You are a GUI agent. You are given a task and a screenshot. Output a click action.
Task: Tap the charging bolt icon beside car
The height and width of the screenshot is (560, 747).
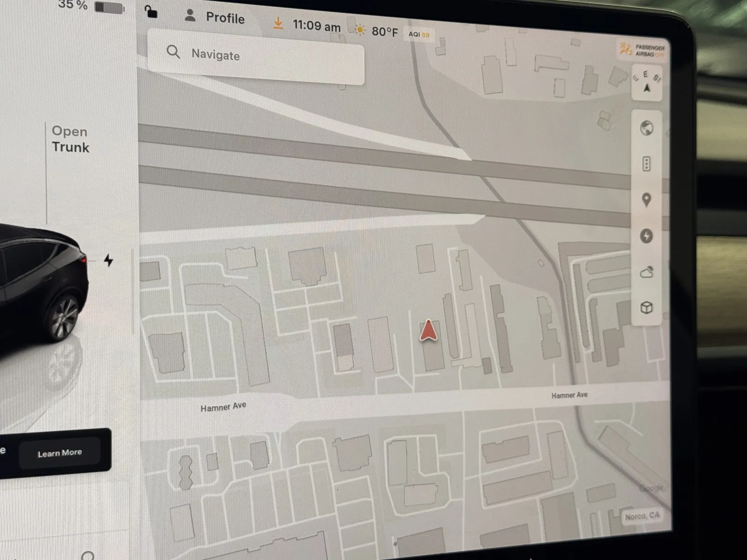(x=108, y=260)
